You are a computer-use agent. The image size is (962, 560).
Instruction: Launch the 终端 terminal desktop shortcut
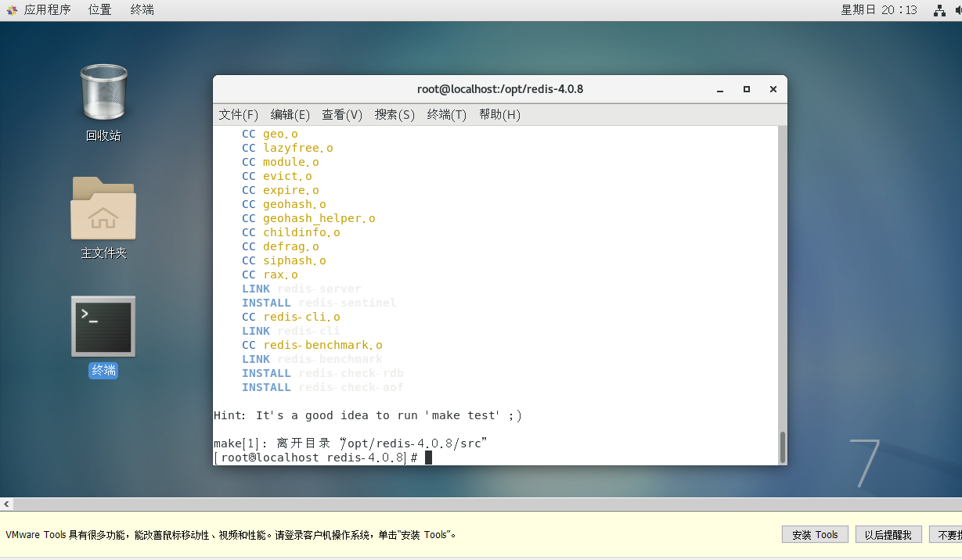click(x=103, y=326)
